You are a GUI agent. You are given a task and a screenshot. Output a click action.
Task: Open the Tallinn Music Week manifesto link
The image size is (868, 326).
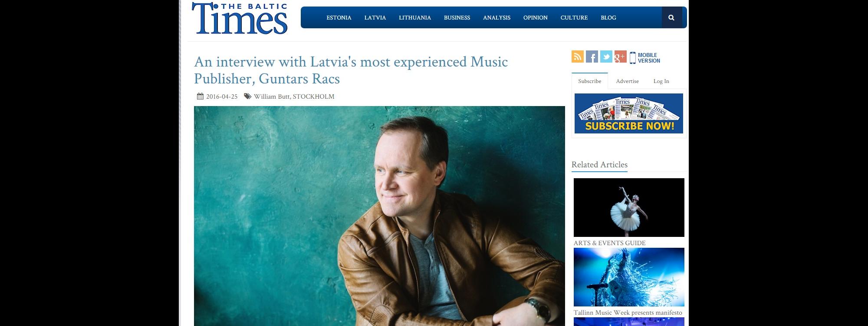click(628, 313)
